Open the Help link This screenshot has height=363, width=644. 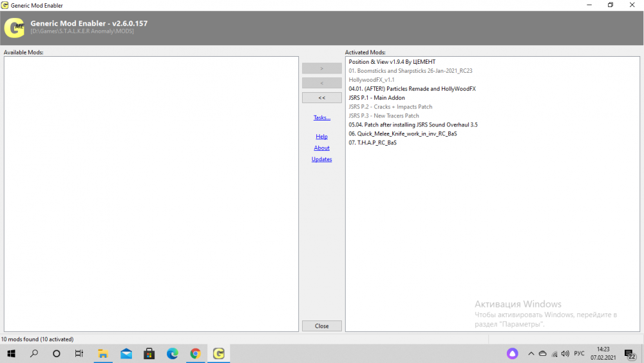pos(321,137)
